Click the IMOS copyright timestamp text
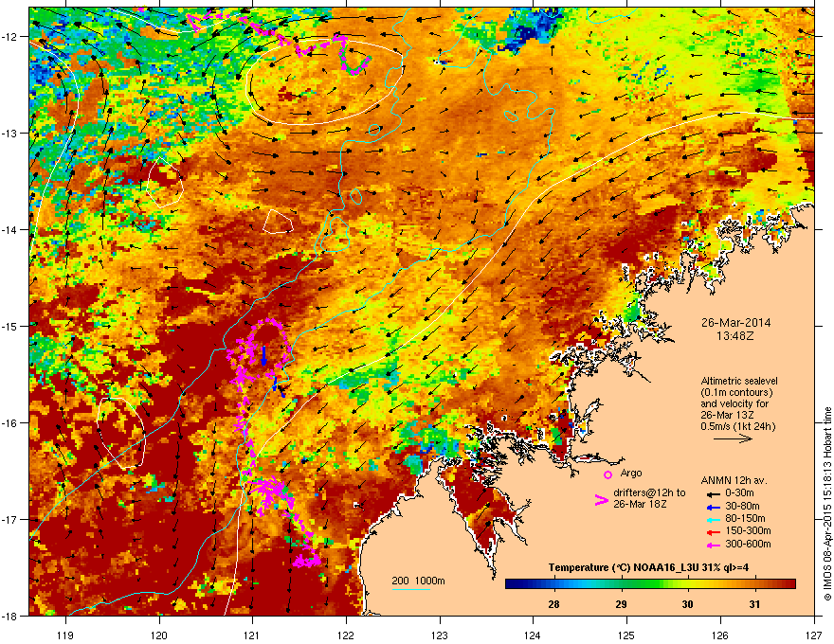This screenshot has width=834, height=644. point(827,504)
